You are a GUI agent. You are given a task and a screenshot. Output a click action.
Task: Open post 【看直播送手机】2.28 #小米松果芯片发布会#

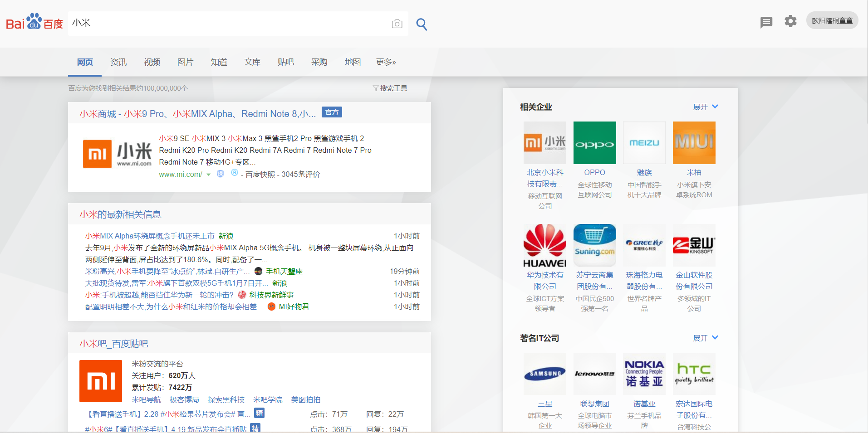167,414
